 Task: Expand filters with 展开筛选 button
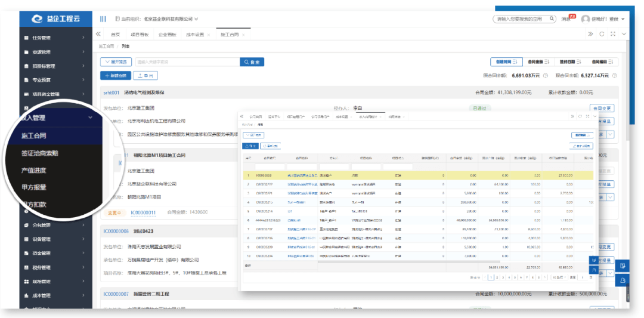116,62
